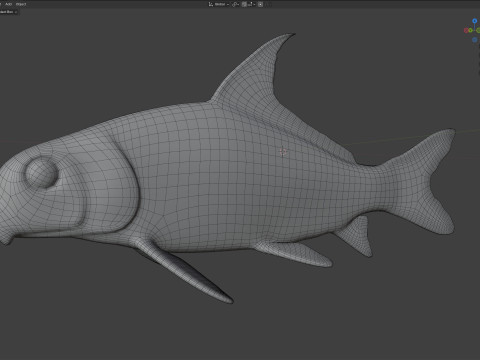Open the Object menu
This screenshot has width=480, height=360.
click(21, 4)
